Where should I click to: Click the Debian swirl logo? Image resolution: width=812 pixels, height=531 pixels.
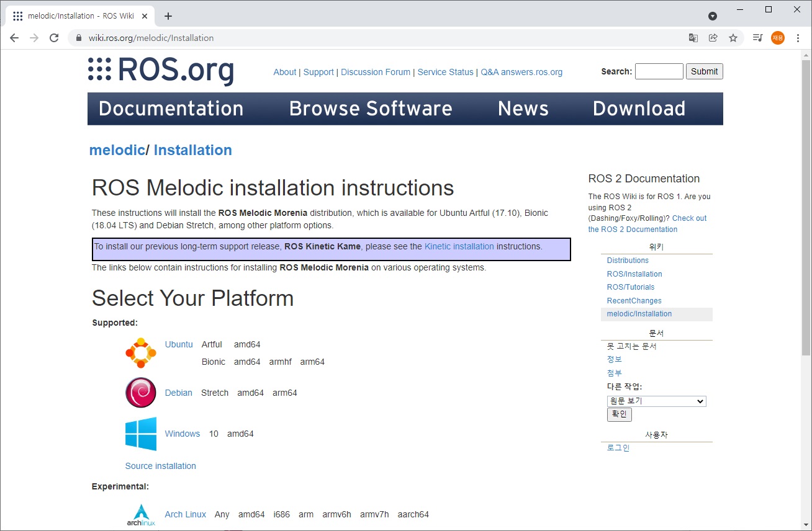coord(141,393)
